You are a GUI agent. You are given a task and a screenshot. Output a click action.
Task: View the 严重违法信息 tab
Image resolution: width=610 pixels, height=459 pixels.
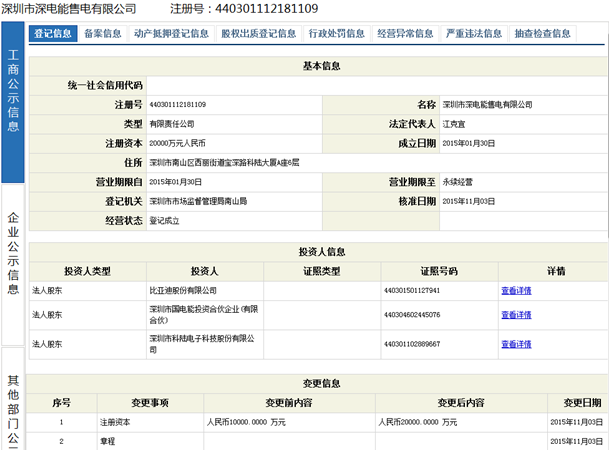pyautogui.click(x=474, y=34)
